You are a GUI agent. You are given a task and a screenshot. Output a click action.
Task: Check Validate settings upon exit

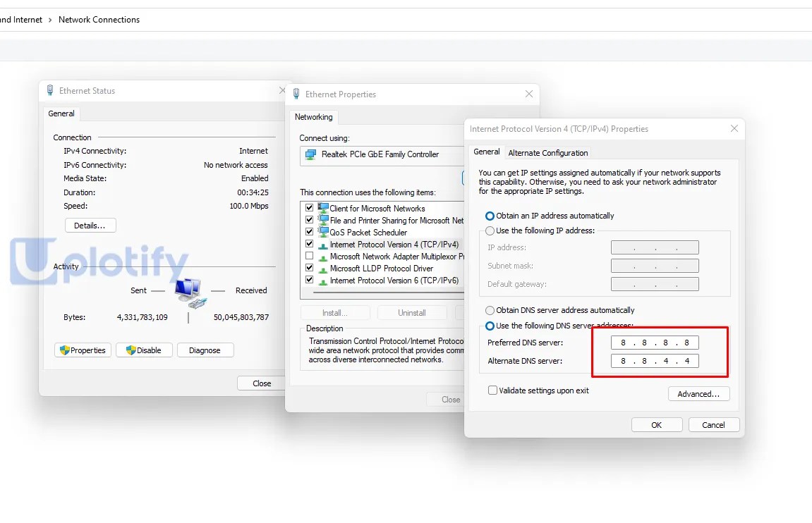point(492,390)
